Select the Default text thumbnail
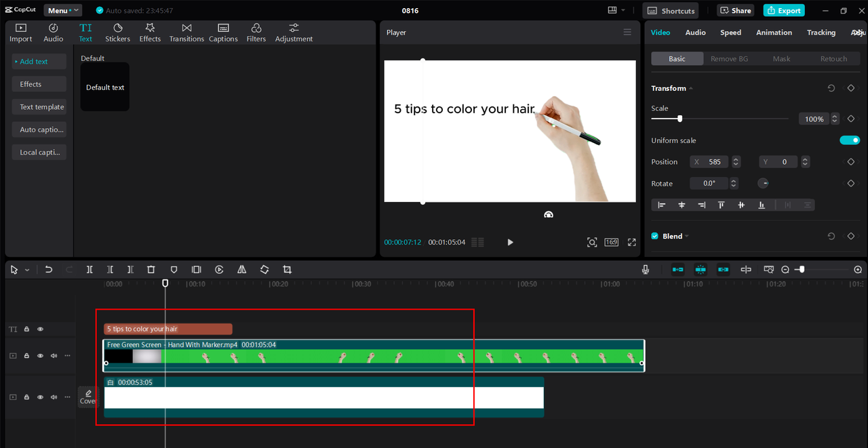Screen dimensions: 868x448 105,87
